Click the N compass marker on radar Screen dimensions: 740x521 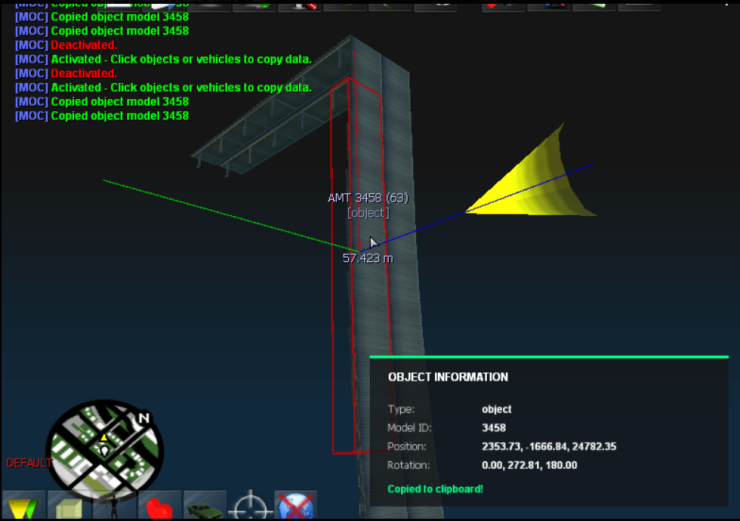tap(144, 418)
